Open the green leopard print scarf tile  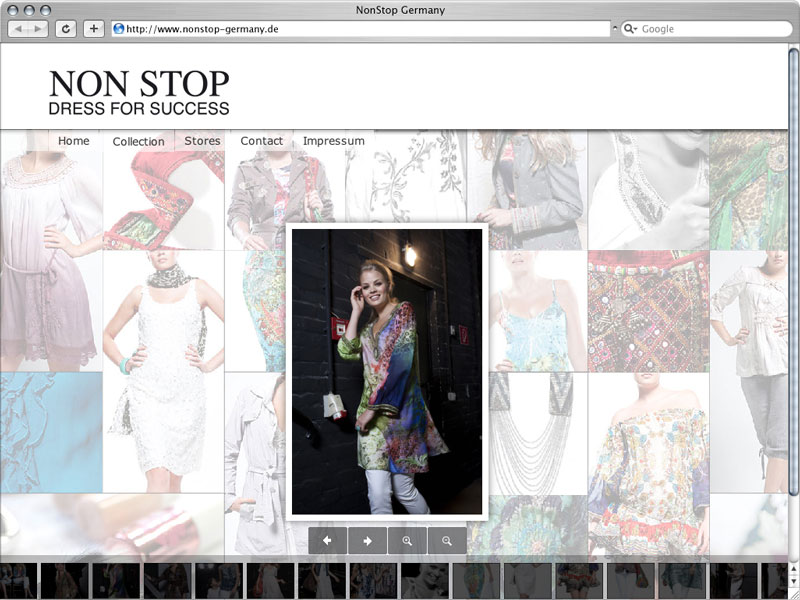749,190
